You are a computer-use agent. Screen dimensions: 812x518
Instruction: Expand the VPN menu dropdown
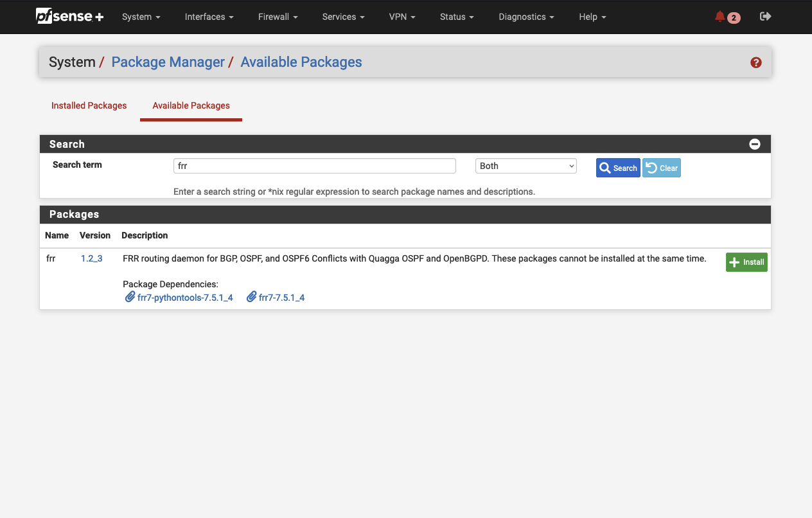tap(402, 17)
